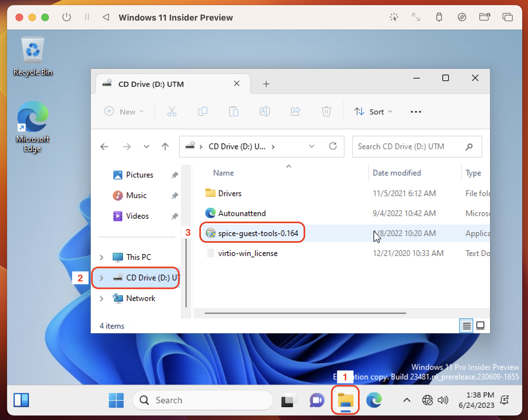Open the UTM shared folder icon

[x=485, y=17]
